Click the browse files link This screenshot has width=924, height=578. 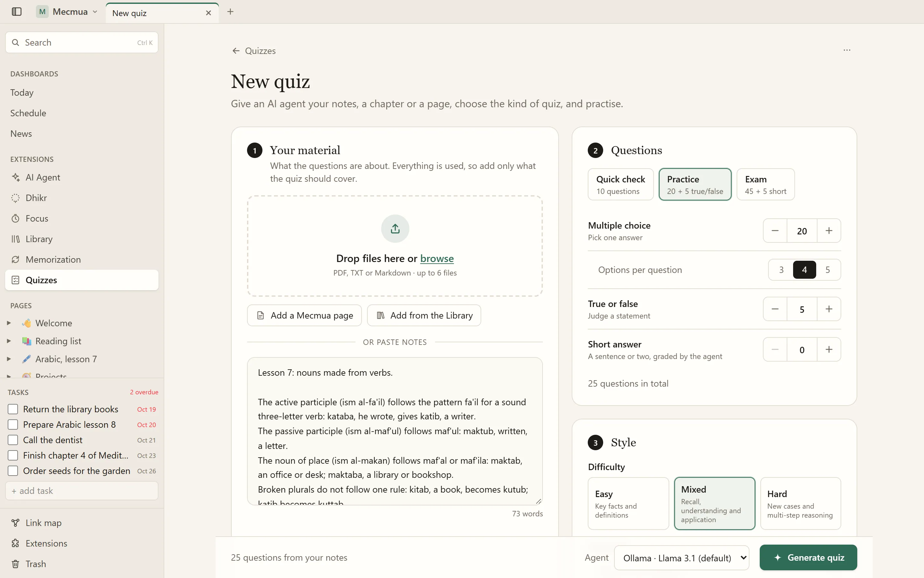click(437, 258)
